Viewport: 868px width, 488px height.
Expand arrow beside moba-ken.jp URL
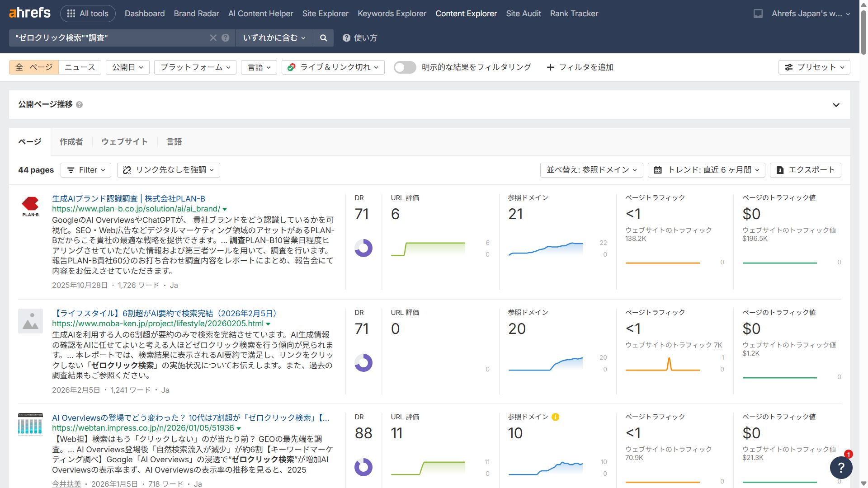coord(268,324)
